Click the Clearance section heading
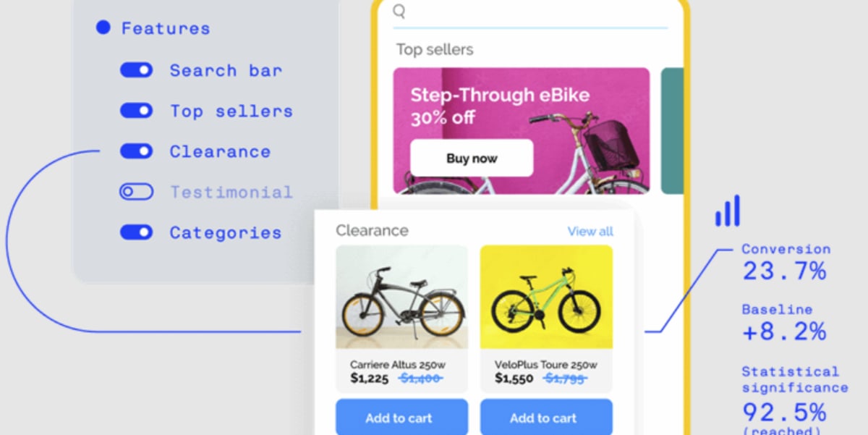The height and width of the screenshot is (435, 868). coord(373,230)
